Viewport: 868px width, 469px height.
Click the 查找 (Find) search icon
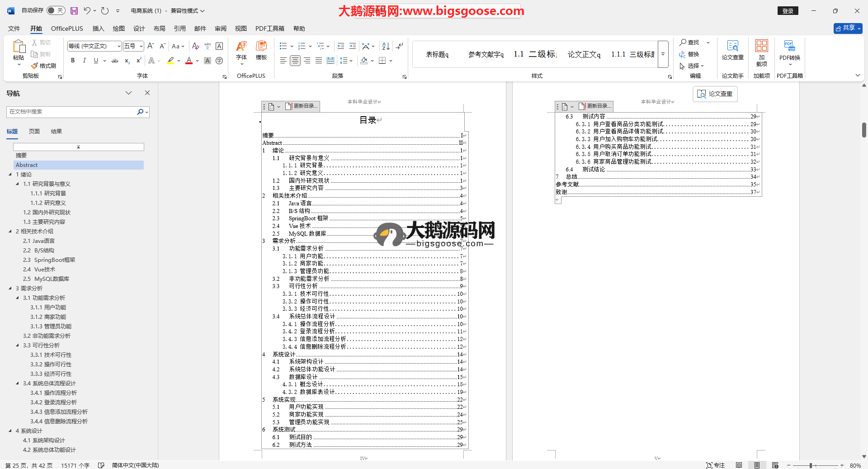[x=689, y=42]
